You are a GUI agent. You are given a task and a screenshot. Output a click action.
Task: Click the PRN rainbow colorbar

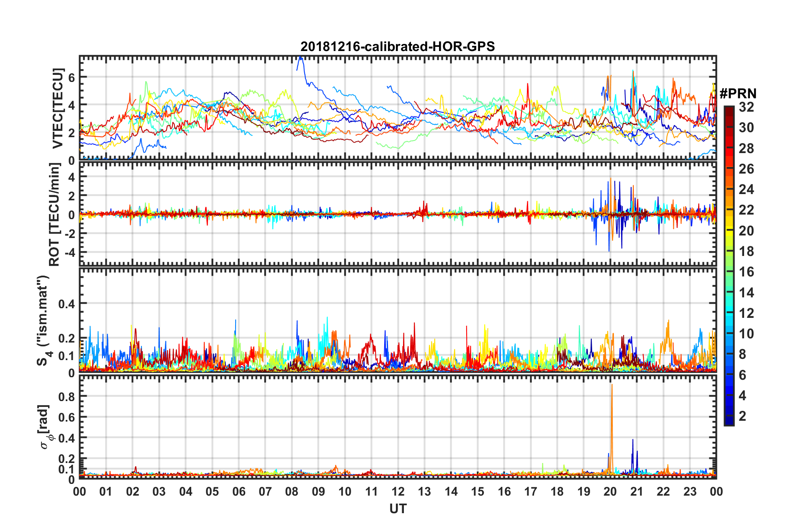pyautogui.click(x=729, y=266)
